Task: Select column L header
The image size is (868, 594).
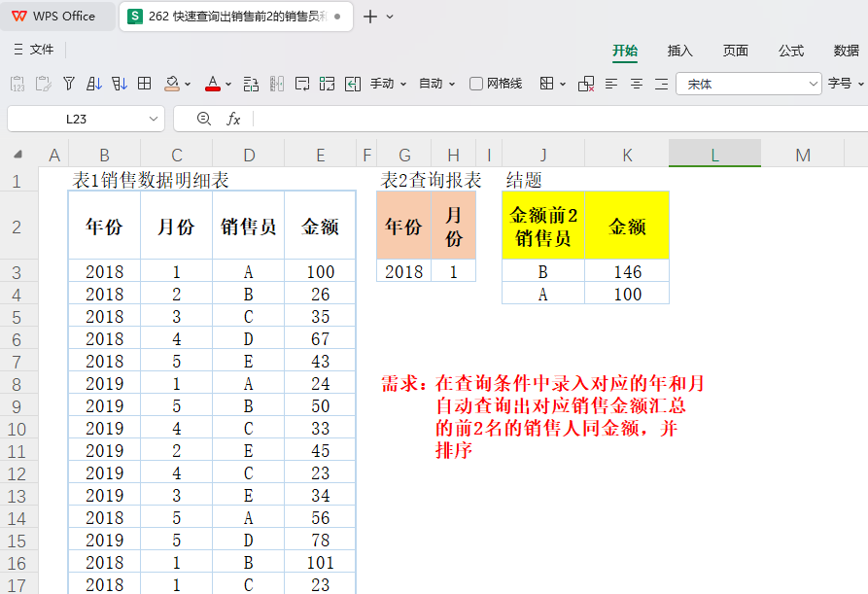Action: pyautogui.click(x=714, y=155)
